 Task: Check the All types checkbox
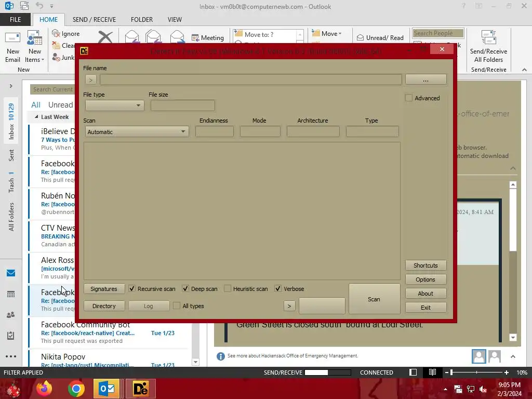click(x=177, y=305)
